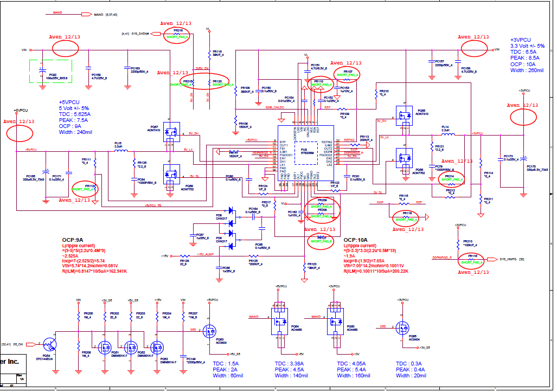Click the 'Width : 260mil' note

click(x=527, y=70)
